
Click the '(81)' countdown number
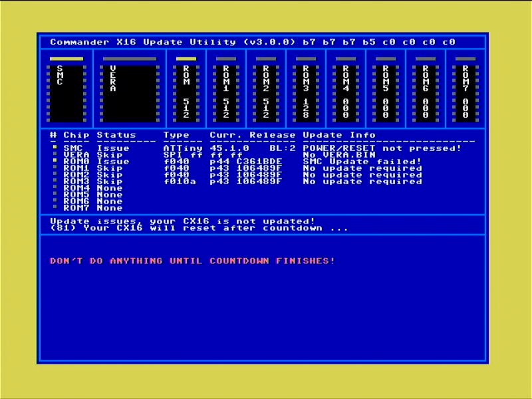coord(63,228)
